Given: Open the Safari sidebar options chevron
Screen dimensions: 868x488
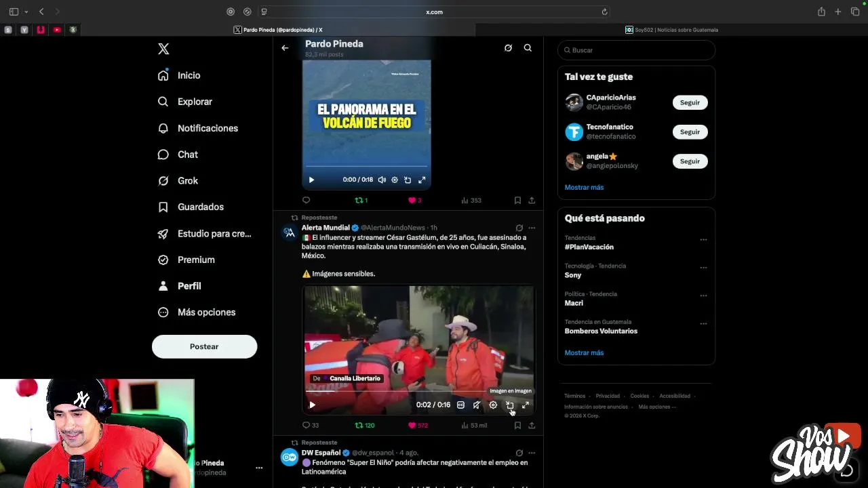Looking at the screenshot, I should tap(26, 12).
